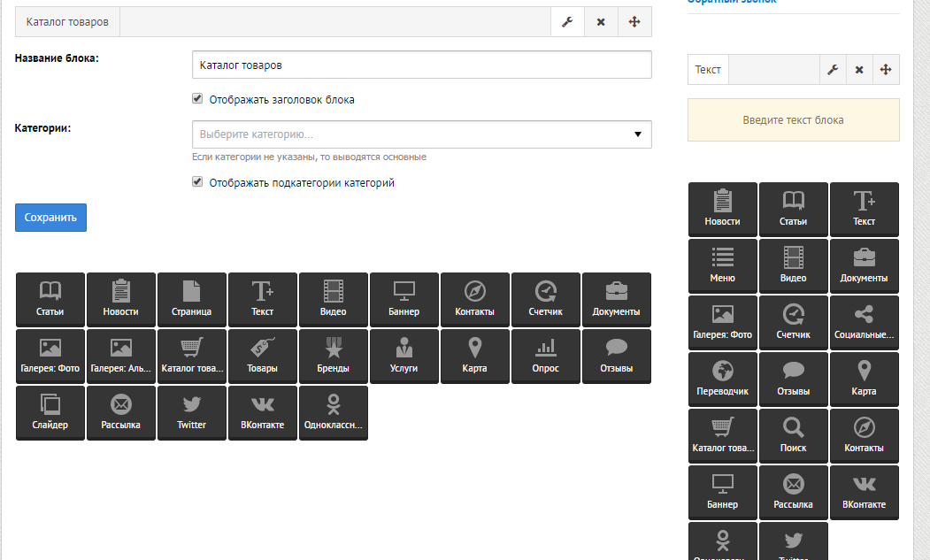
Task: Click the move crosshair icon on Текст block
Action: [886, 69]
